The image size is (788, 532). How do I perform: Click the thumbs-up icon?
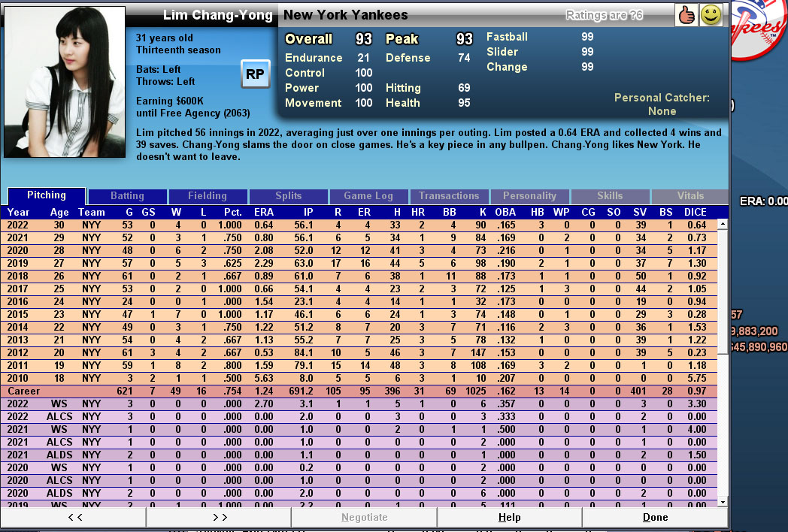coord(686,14)
